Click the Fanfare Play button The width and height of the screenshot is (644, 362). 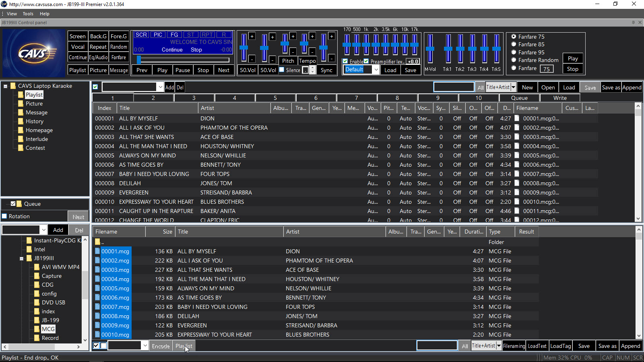coord(573,58)
